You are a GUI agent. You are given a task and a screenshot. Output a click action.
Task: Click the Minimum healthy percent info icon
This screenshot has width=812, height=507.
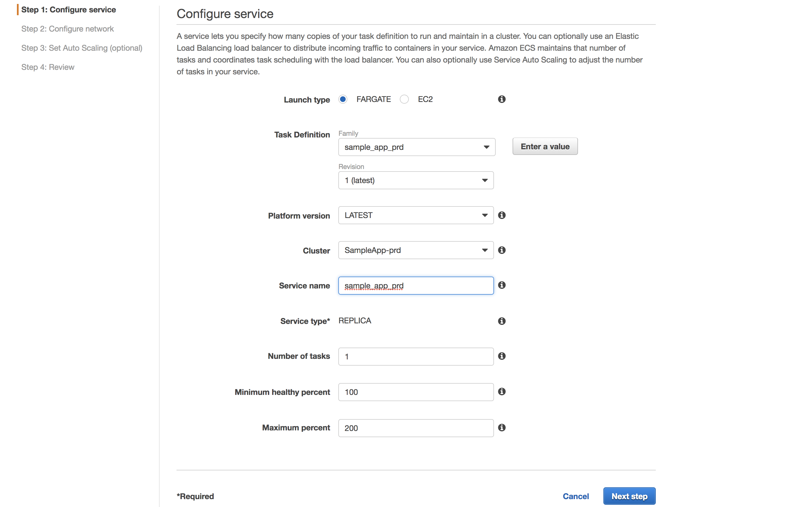[502, 392]
